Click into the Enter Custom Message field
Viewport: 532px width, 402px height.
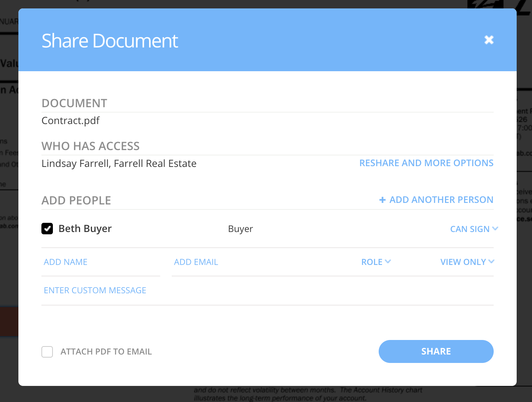click(267, 290)
